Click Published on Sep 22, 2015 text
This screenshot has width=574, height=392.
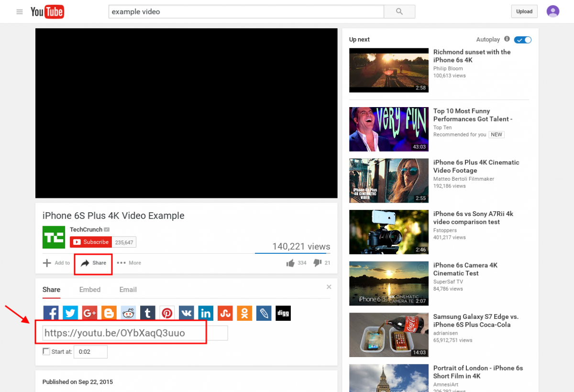click(78, 382)
